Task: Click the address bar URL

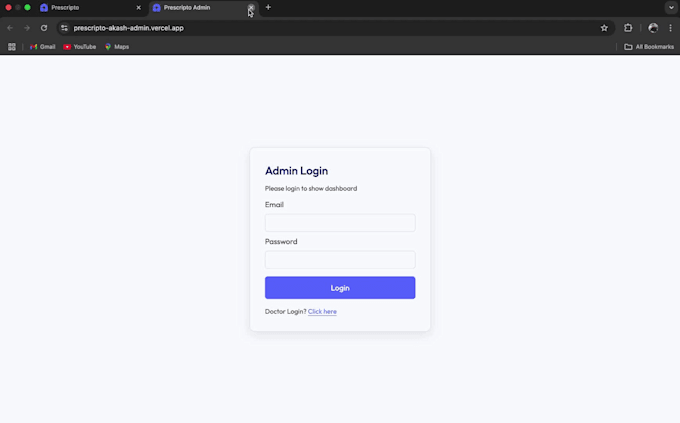Action: pyautogui.click(x=128, y=28)
